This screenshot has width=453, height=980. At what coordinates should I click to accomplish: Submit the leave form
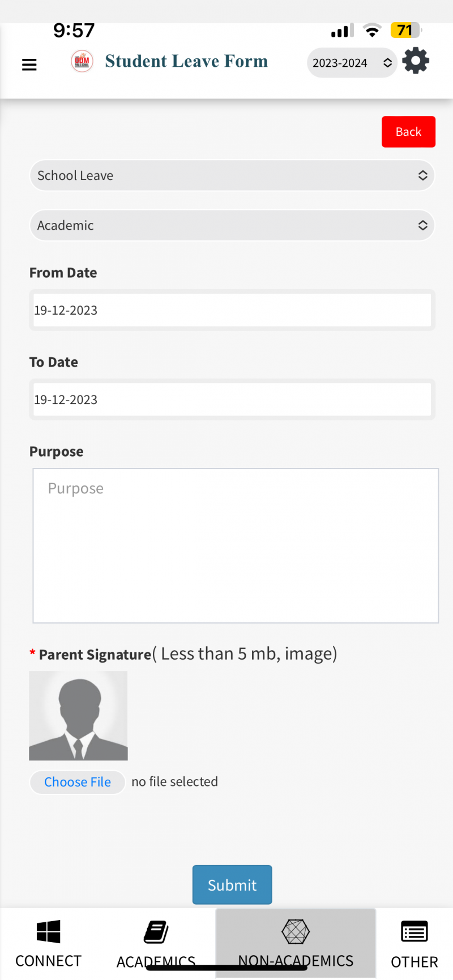tap(232, 884)
